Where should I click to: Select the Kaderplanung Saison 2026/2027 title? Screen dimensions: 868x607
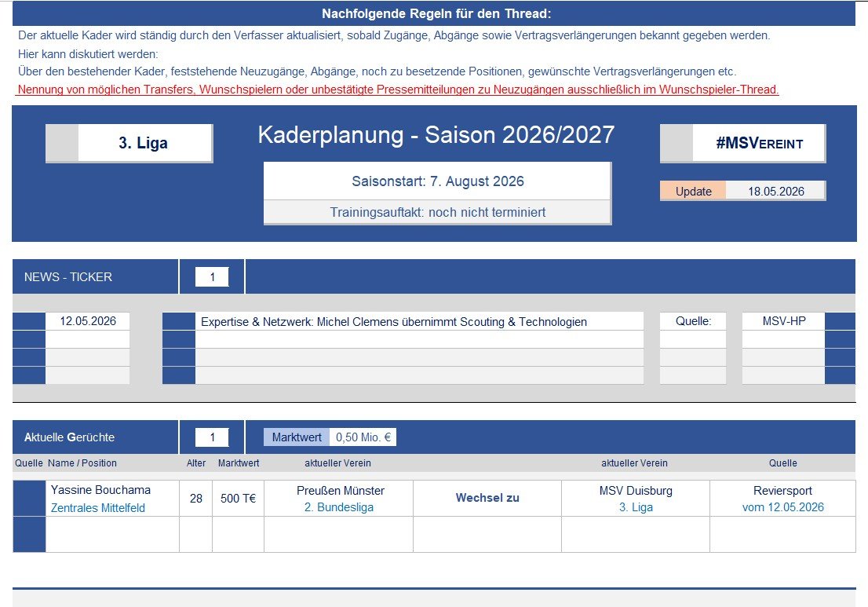(436, 134)
